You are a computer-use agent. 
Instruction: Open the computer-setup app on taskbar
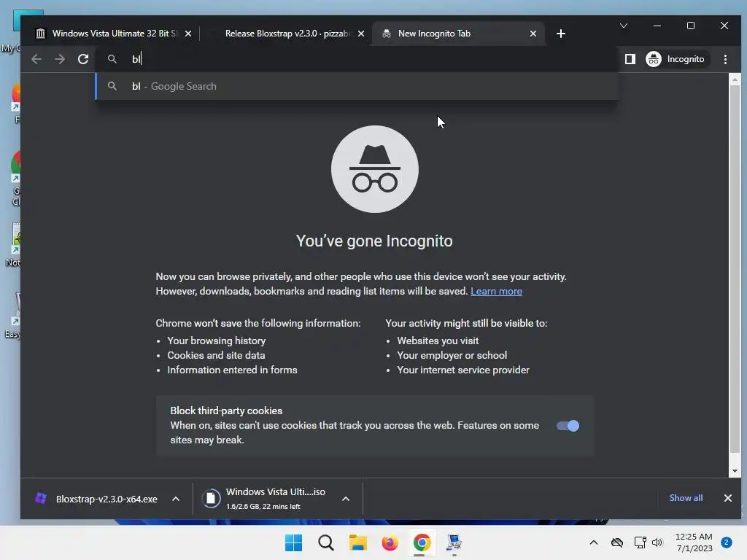[x=454, y=542]
